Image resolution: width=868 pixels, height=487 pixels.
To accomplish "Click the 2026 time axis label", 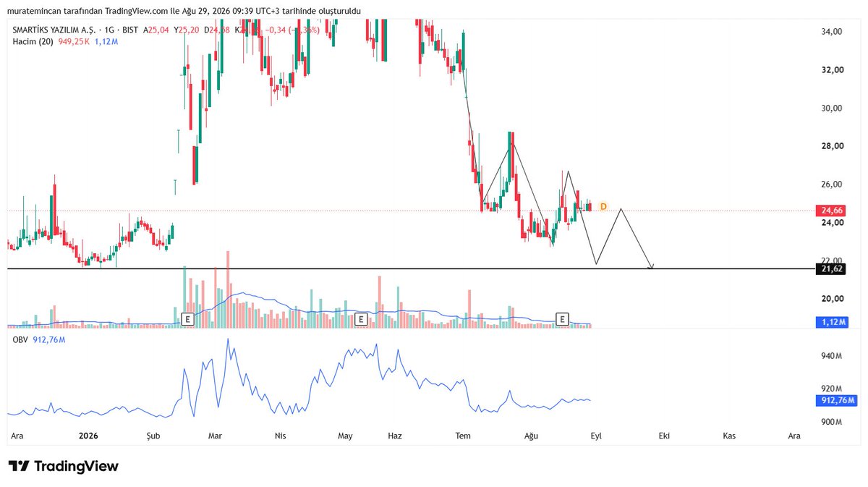I will [x=88, y=436].
